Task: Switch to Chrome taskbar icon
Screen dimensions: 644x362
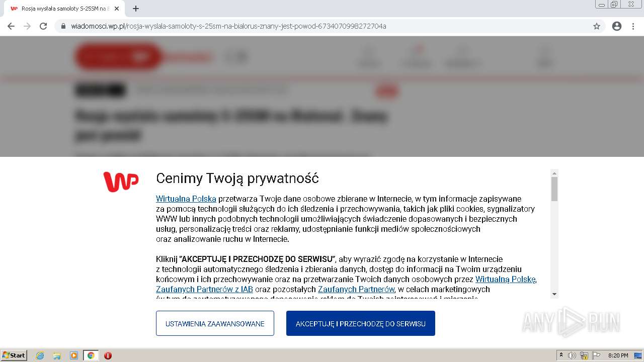Action: pyautogui.click(x=91, y=355)
